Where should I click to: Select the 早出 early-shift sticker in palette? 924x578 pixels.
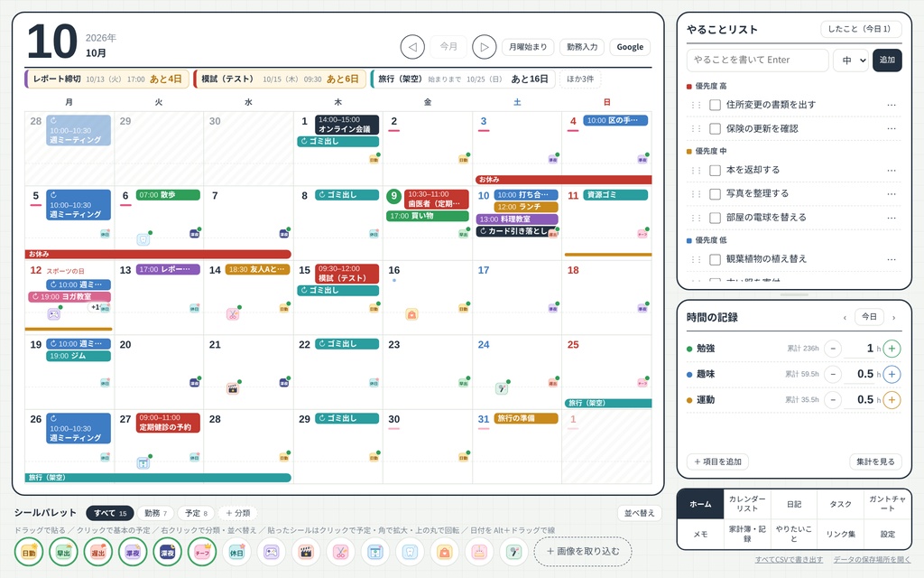point(64,553)
